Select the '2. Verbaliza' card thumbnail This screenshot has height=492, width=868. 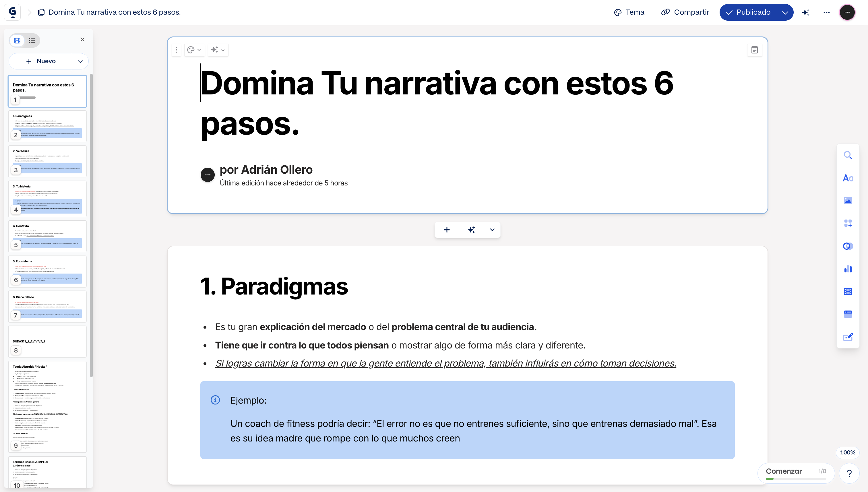point(47,161)
